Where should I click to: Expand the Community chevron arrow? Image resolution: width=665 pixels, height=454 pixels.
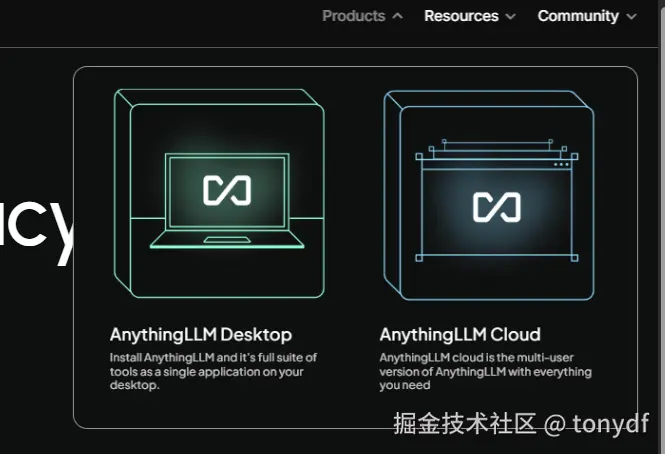pyautogui.click(x=631, y=17)
